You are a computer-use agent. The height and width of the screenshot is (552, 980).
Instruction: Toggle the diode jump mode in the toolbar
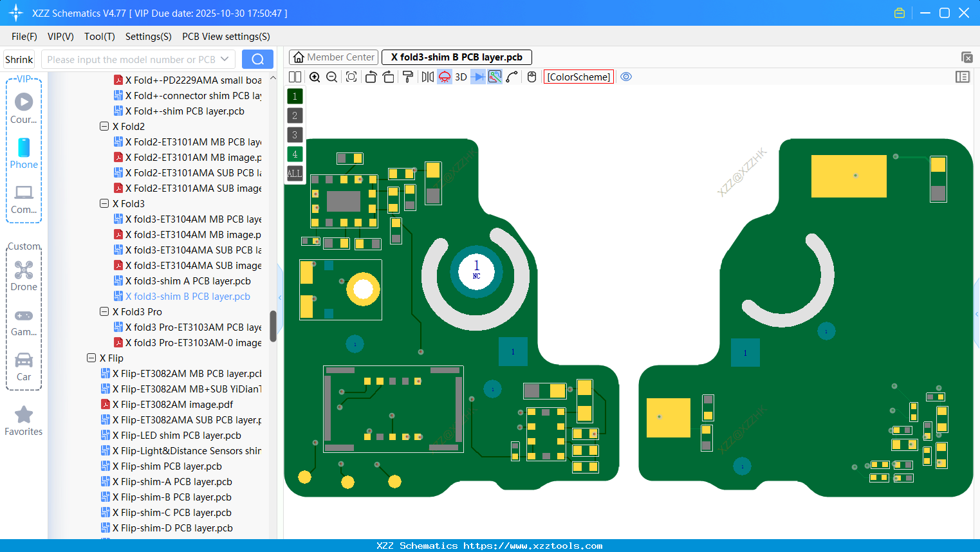coord(477,77)
